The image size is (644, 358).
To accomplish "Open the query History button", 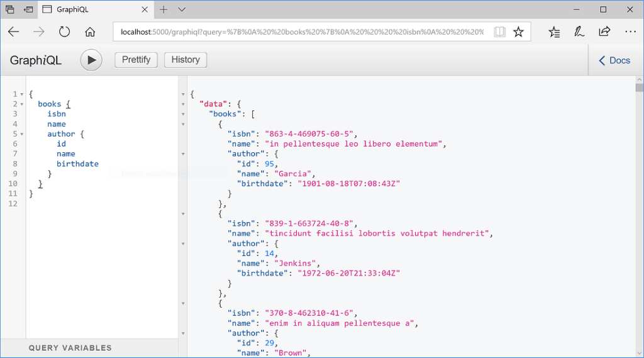I will click(186, 60).
